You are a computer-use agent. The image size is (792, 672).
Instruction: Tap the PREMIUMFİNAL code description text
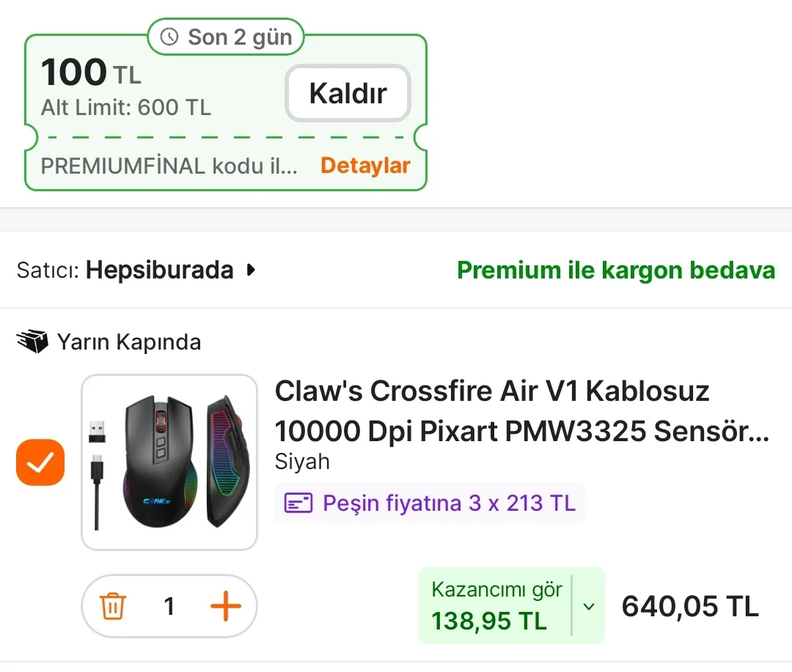click(x=169, y=166)
